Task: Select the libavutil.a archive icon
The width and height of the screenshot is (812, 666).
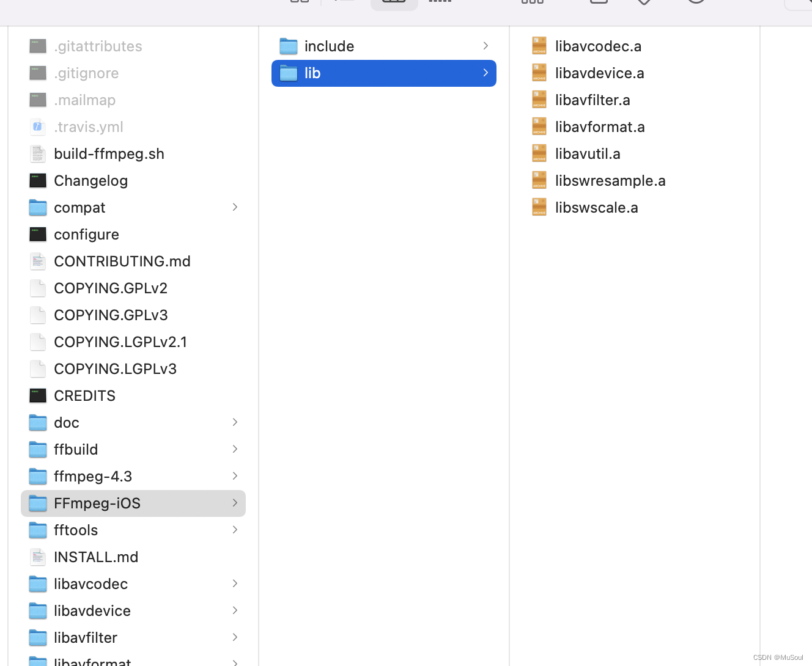Action: click(x=539, y=153)
